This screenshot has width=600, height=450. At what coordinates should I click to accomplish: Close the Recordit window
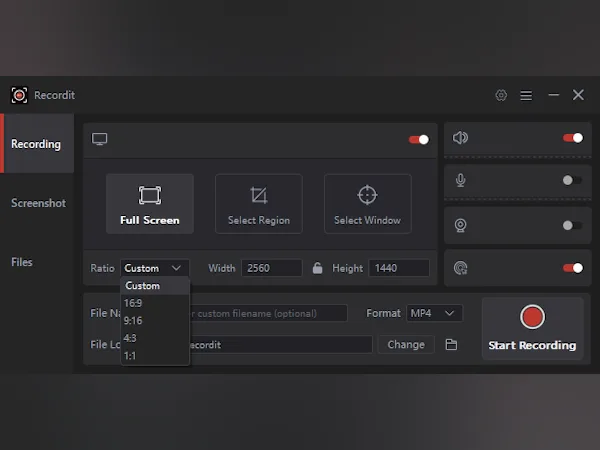point(578,95)
